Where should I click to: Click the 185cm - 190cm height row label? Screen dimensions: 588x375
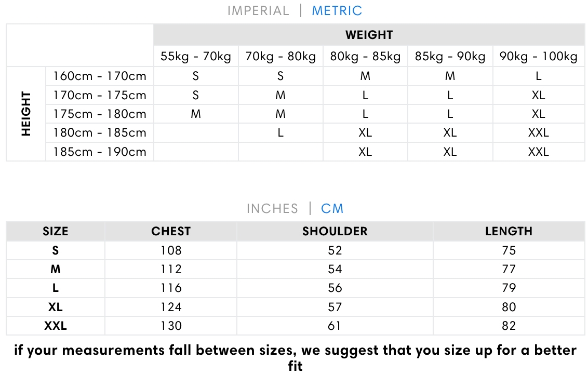pos(100,152)
